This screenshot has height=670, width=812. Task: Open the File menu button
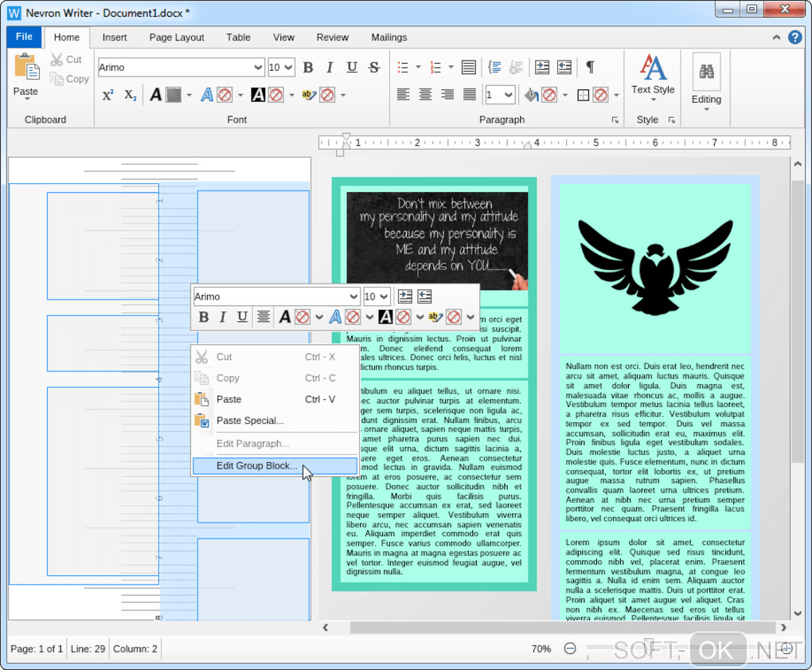[24, 37]
